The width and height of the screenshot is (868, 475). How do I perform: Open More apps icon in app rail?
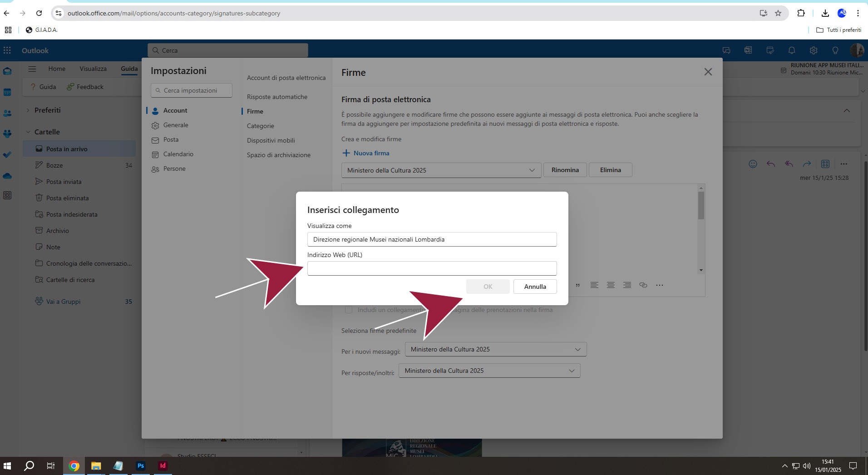[x=7, y=196]
